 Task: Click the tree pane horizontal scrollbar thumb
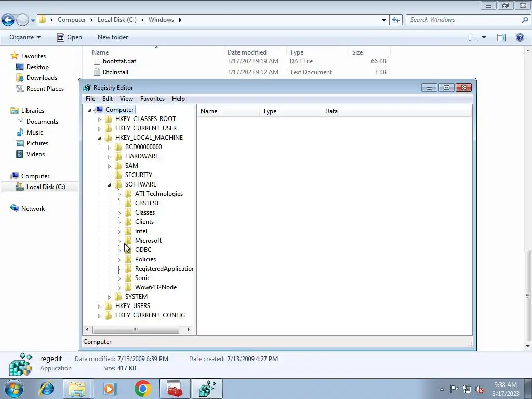136,329
